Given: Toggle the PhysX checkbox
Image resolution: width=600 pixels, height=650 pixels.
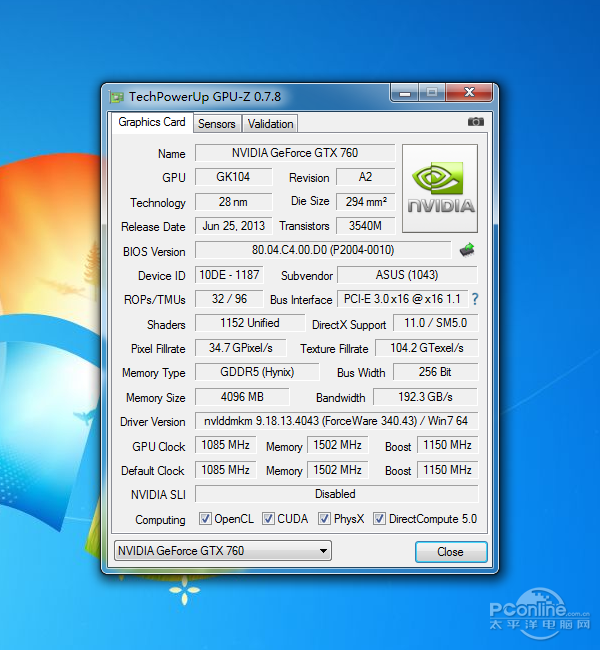Looking at the screenshot, I should [325, 519].
